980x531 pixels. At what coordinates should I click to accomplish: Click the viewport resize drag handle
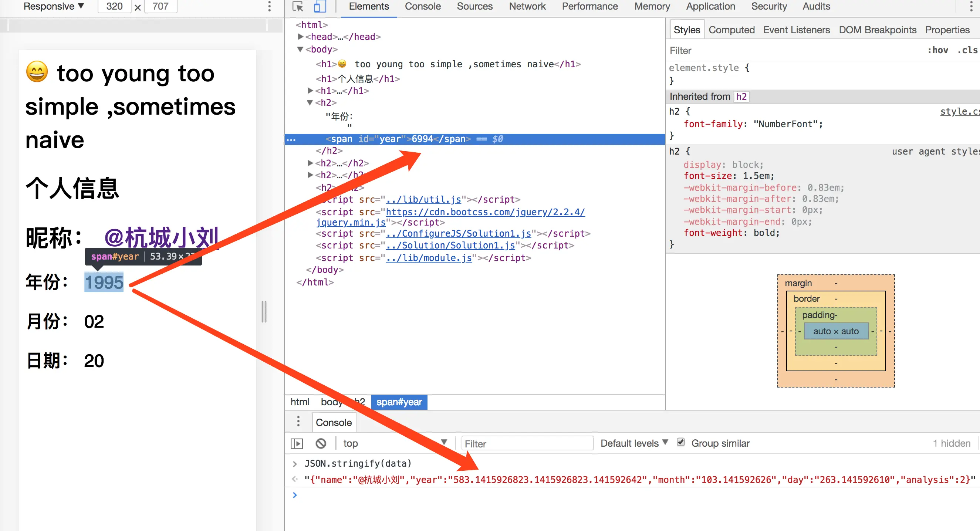click(x=264, y=311)
